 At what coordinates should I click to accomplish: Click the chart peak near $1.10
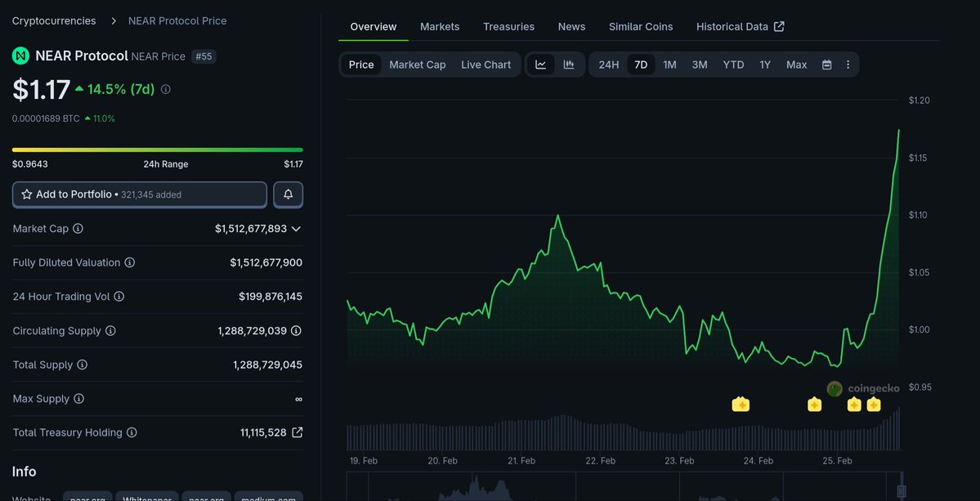pos(557,216)
